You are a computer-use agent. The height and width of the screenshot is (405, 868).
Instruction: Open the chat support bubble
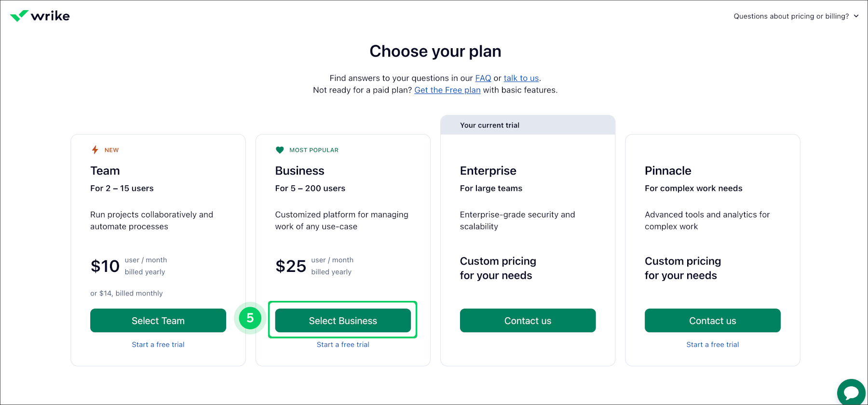click(x=851, y=391)
